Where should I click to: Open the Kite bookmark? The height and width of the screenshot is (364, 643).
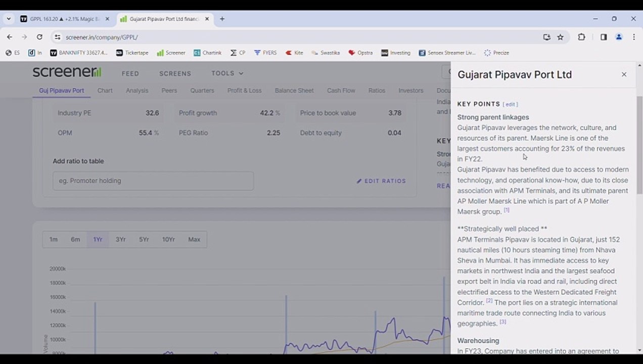click(294, 53)
